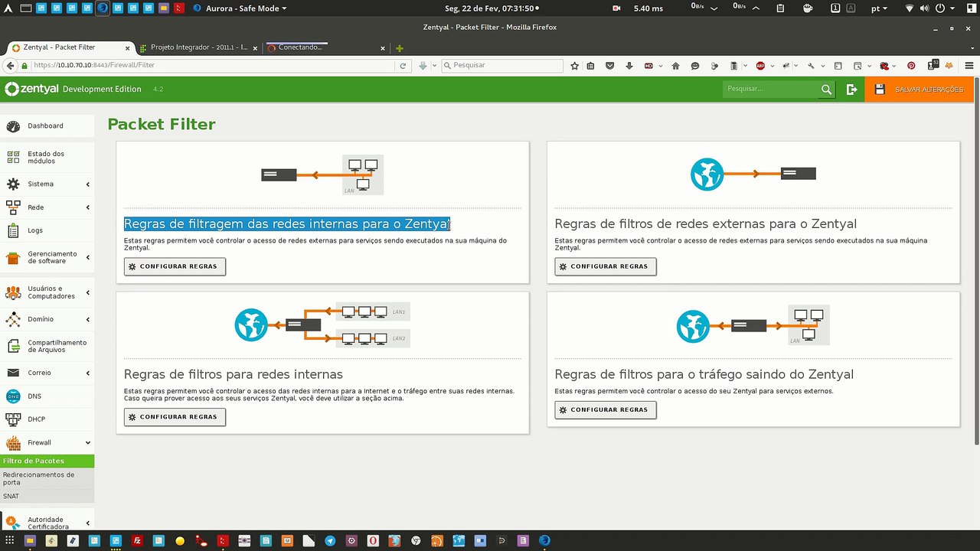Select Filtro de Pacotes menu item
Screen dimensions: 980x551
(47, 461)
